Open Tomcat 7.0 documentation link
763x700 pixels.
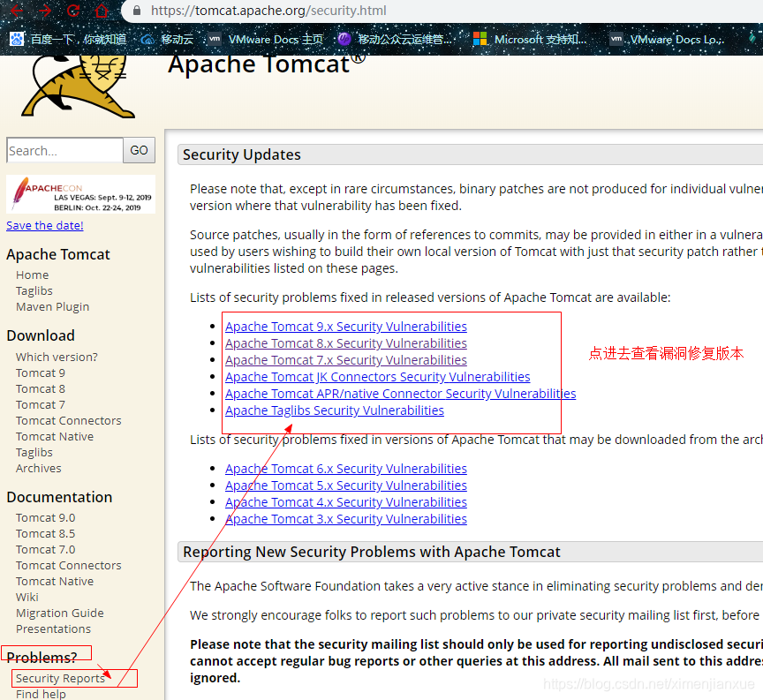[x=45, y=549]
